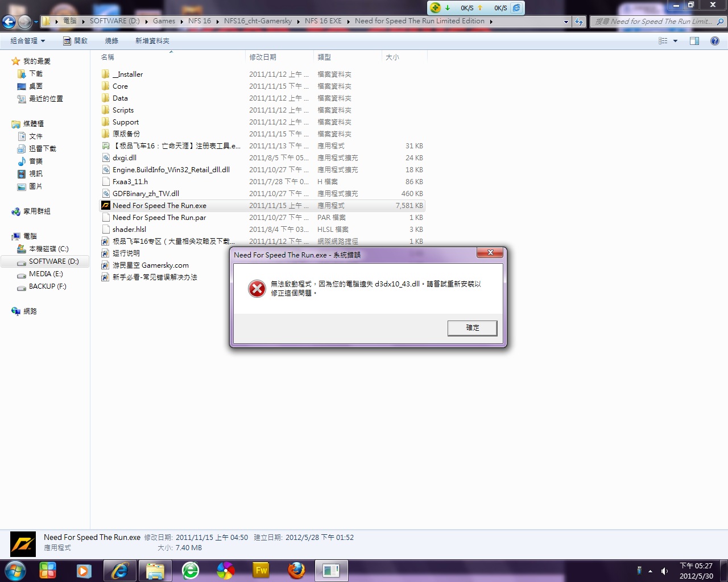Close the system error dialog with its X
The width and height of the screenshot is (728, 582).
(490, 252)
